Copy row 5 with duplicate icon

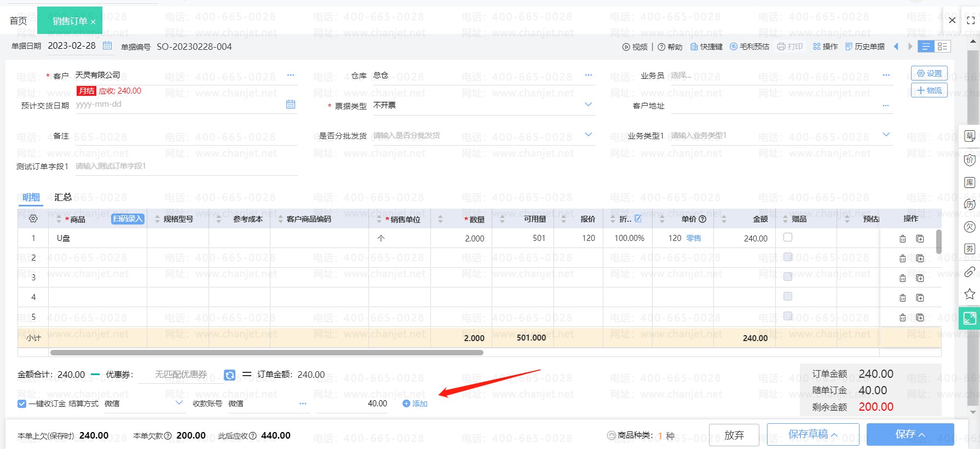click(920, 318)
